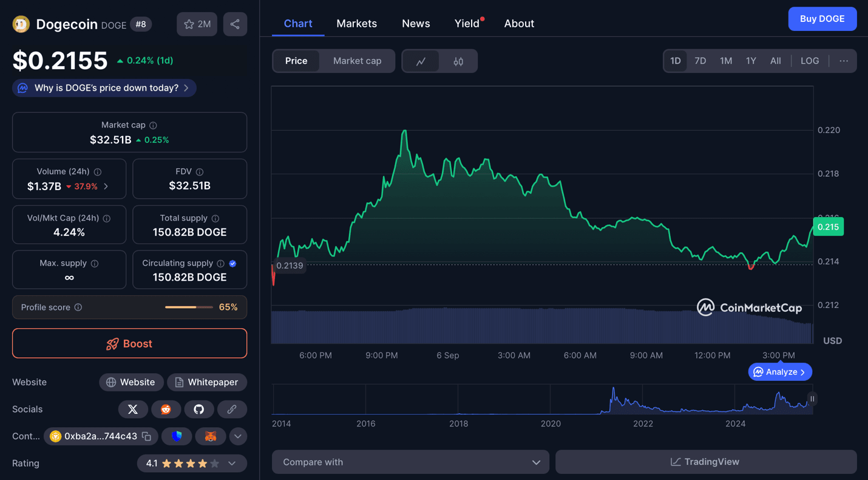
Task: Click the Boost button
Action: pyautogui.click(x=129, y=344)
